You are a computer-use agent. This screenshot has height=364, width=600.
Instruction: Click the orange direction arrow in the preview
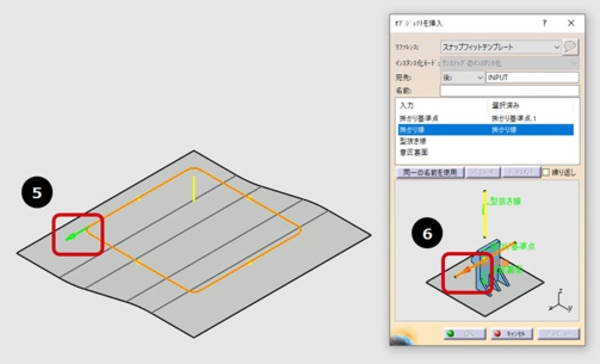[466, 271]
